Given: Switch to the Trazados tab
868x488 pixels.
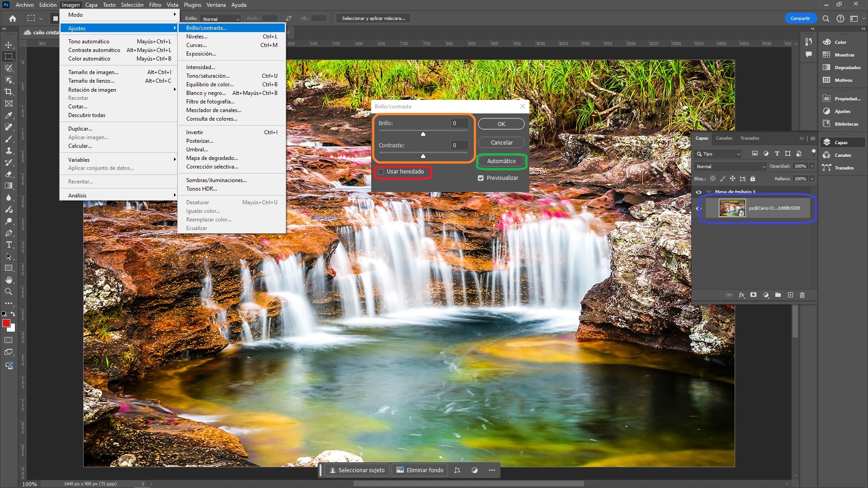Looking at the screenshot, I should click(750, 138).
